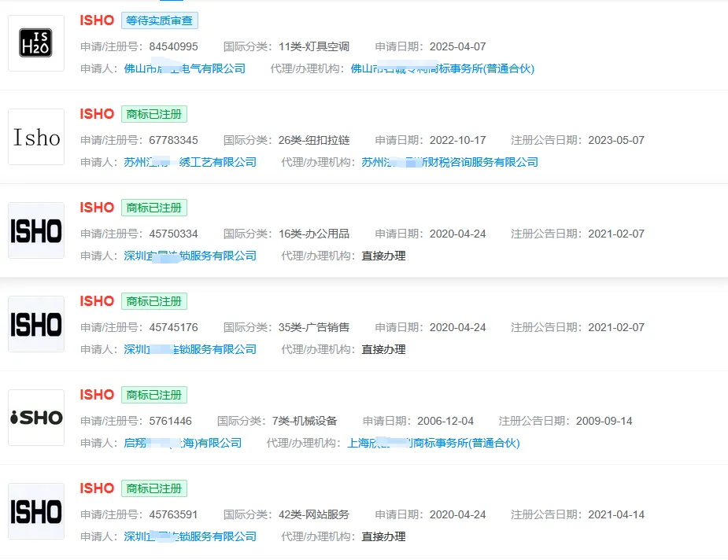Open ISHO title for the 7类-机械设备 entry
Screen dimensions: 728x560
click(x=97, y=395)
